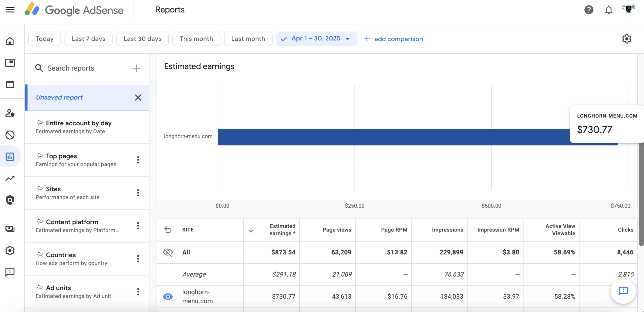Click the longhorn-menu.com earnings bar
The image size is (644, 312).
pyautogui.click(x=418, y=137)
